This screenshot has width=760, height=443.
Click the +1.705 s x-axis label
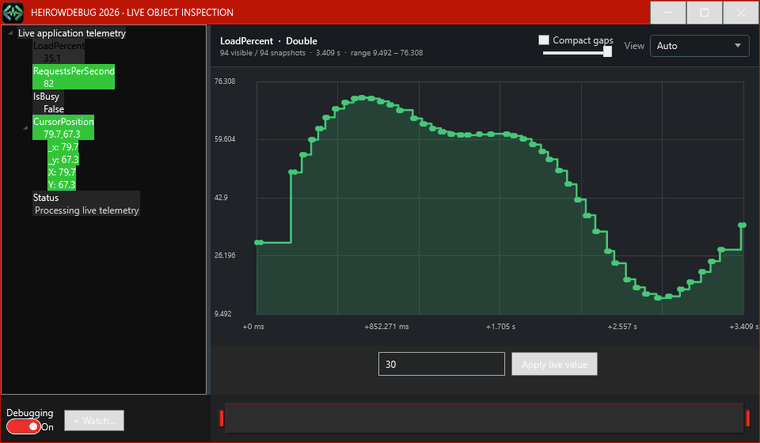point(501,326)
